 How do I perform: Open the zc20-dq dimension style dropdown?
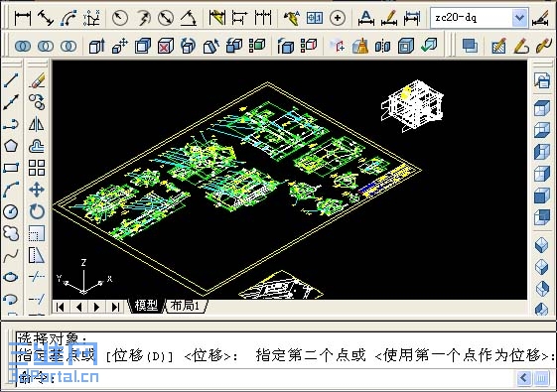click(519, 18)
